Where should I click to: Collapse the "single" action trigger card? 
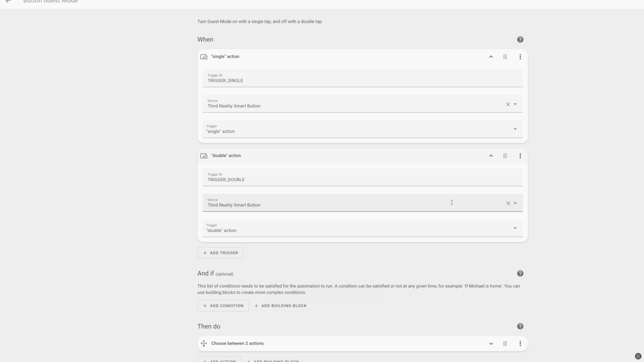tap(491, 57)
